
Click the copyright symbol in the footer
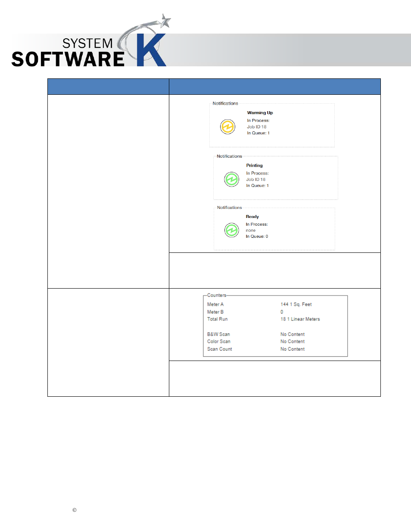click(75, 510)
